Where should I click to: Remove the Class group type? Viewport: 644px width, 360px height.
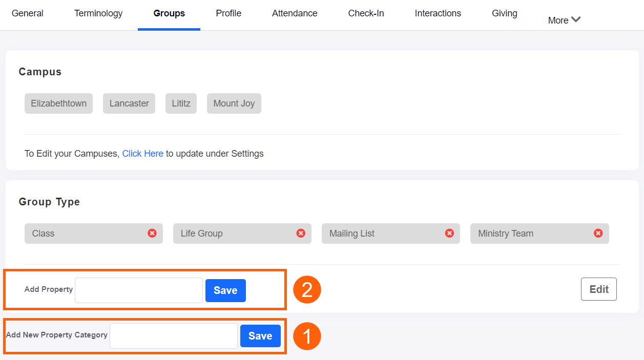click(x=152, y=234)
